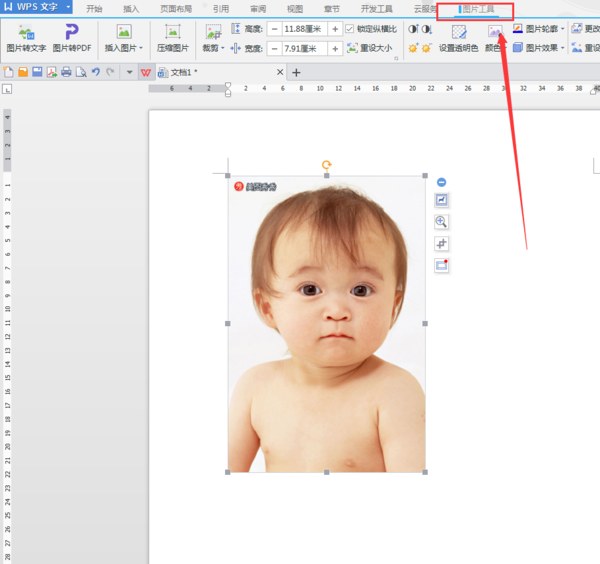
Task: Click the 图片转PDF icon
Action: tap(72, 33)
